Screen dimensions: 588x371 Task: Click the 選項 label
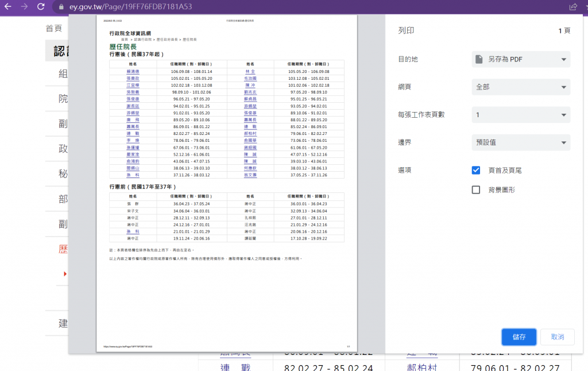[404, 171]
